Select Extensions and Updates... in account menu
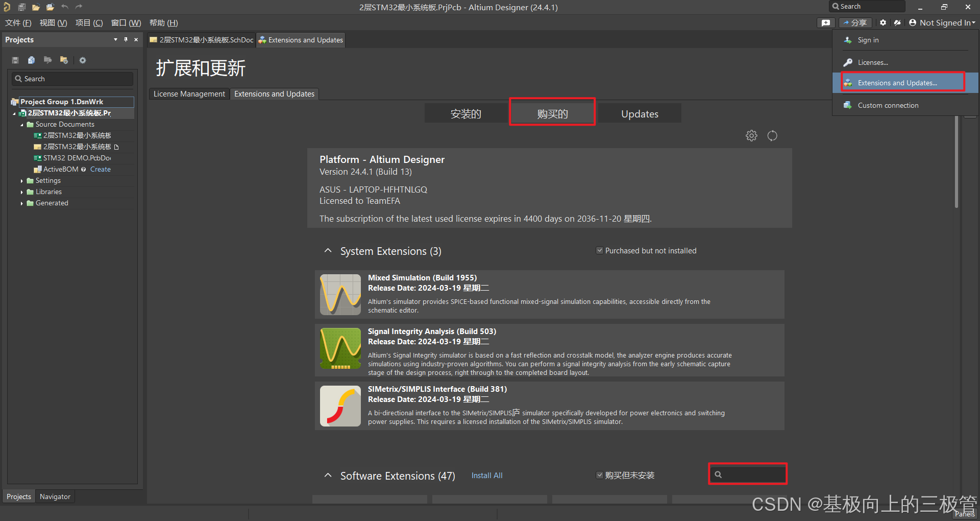This screenshot has height=521, width=980. 905,83
